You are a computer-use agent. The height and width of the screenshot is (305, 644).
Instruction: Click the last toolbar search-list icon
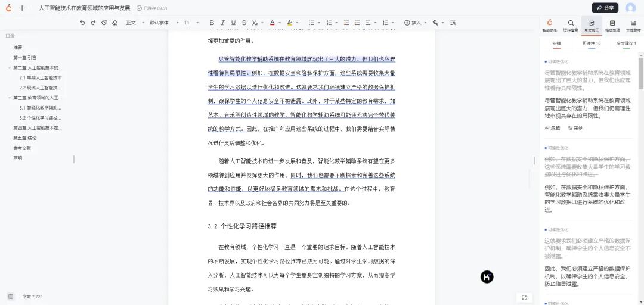point(453,23)
